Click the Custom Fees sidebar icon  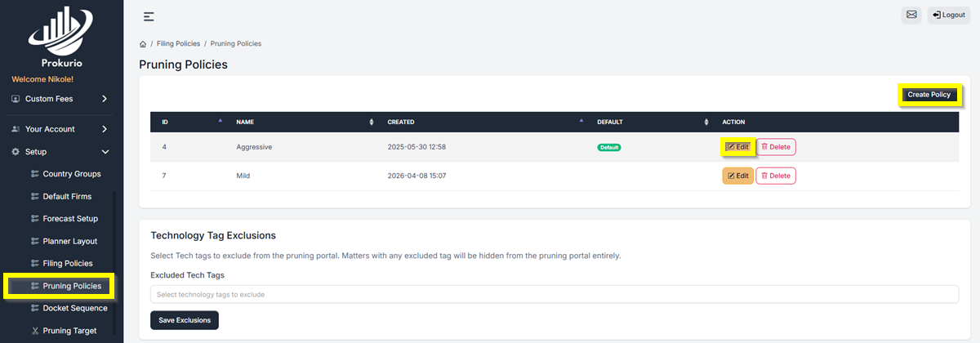16,99
